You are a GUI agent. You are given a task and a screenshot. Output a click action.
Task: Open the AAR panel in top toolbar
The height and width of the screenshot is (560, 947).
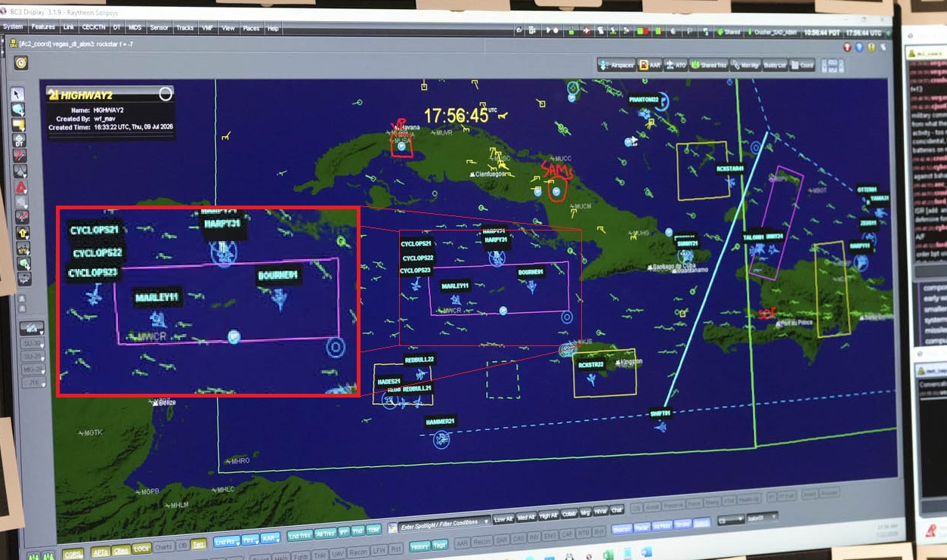click(650, 65)
